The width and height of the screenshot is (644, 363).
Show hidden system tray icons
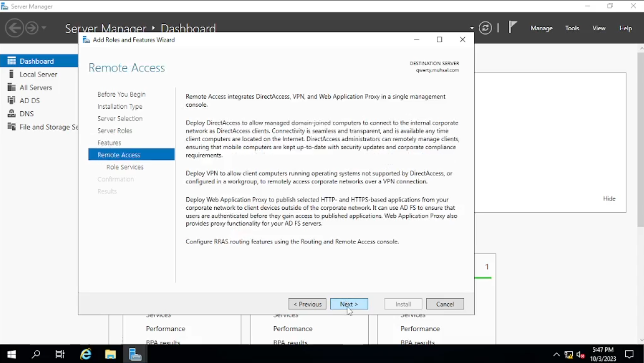[x=556, y=354]
